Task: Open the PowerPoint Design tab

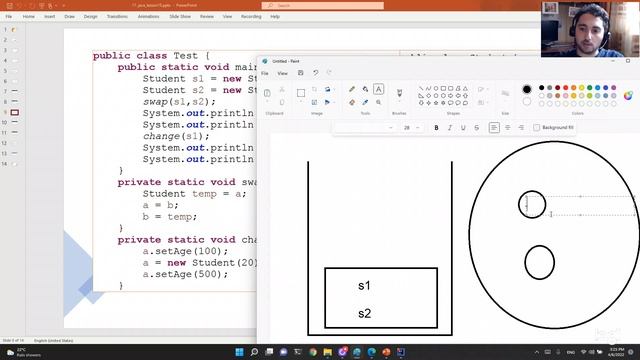Action: pos(91,17)
